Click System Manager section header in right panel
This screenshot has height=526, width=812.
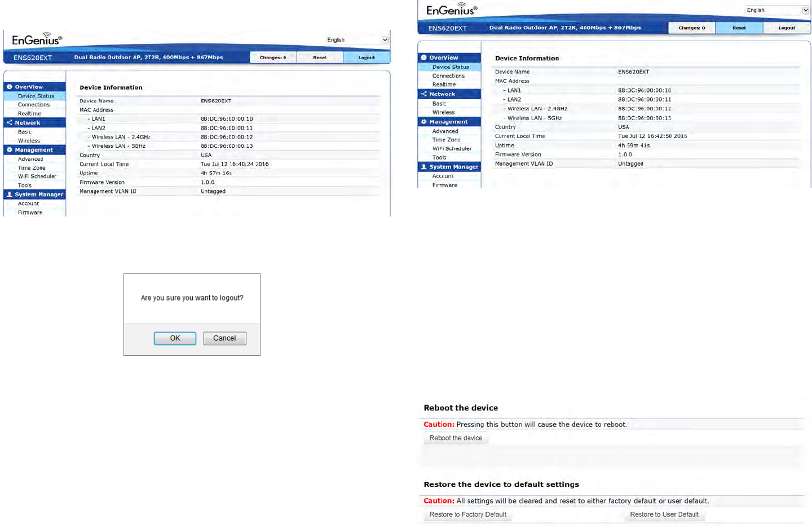449,166
